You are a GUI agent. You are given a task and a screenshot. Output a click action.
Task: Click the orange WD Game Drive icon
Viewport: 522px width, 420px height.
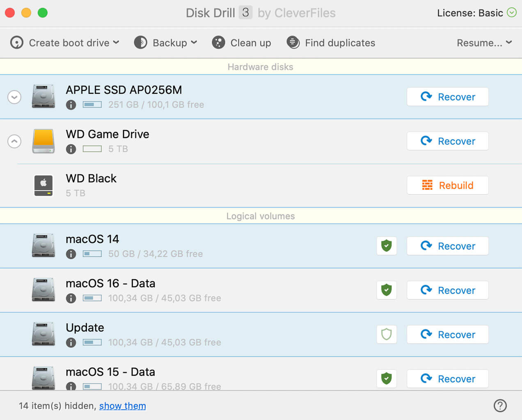coord(43,141)
